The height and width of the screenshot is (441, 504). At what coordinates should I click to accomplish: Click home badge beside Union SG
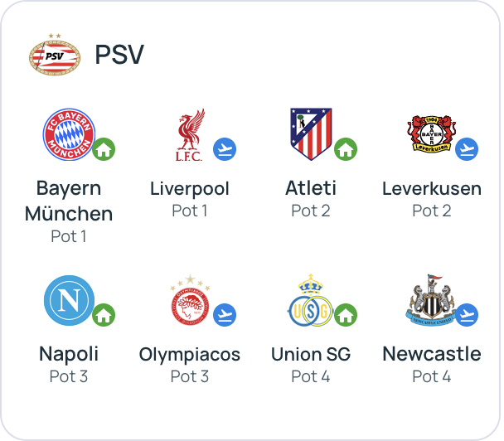346,315
